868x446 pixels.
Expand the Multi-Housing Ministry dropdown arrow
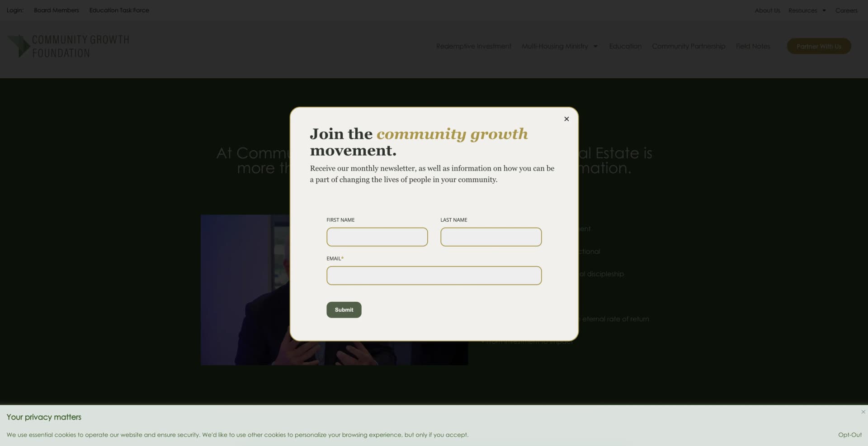(x=595, y=46)
